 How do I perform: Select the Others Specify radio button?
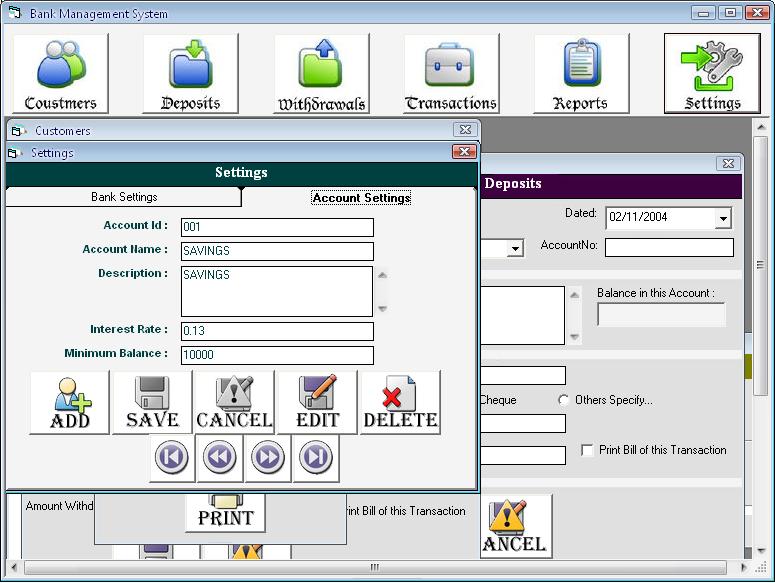pyautogui.click(x=564, y=400)
